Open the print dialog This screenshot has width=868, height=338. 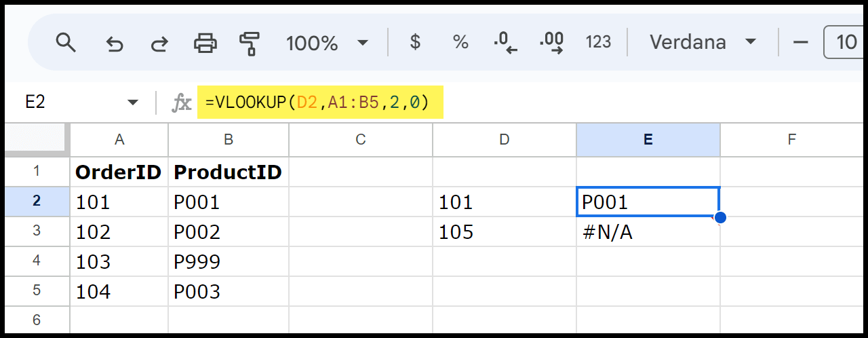click(205, 43)
